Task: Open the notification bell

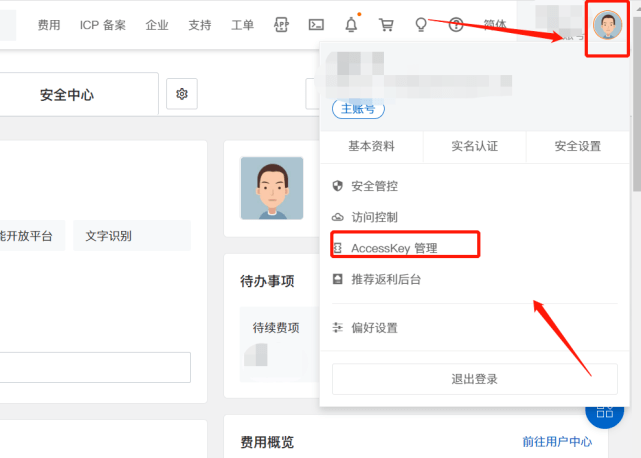Action: (x=351, y=25)
